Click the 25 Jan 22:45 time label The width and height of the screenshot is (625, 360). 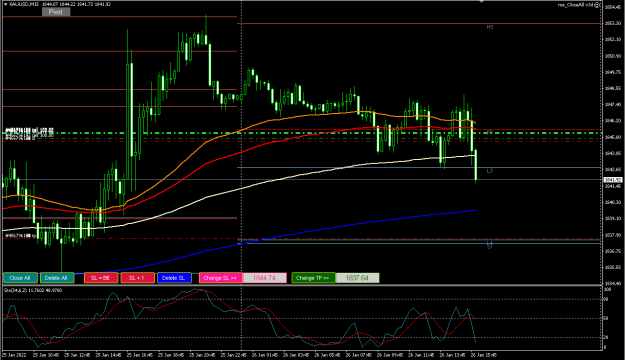pyautogui.click(x=234, y=355)
